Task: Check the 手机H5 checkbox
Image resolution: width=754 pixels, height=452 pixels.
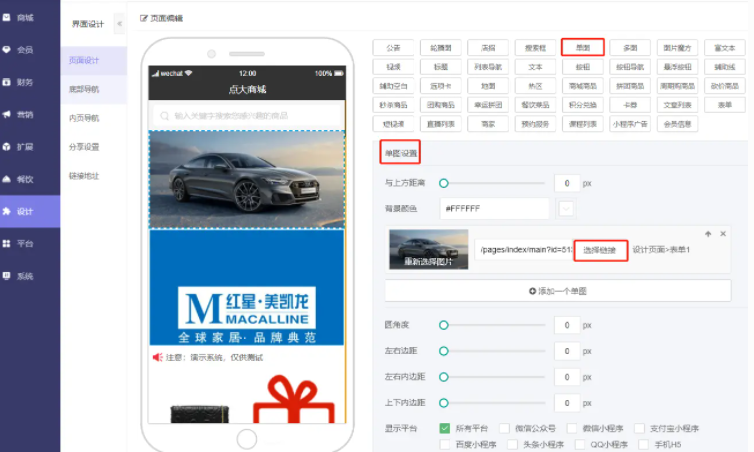Action: point(644,444)
